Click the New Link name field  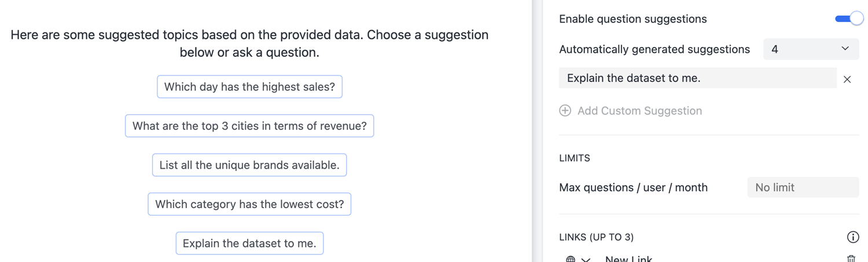click(629, 259)
